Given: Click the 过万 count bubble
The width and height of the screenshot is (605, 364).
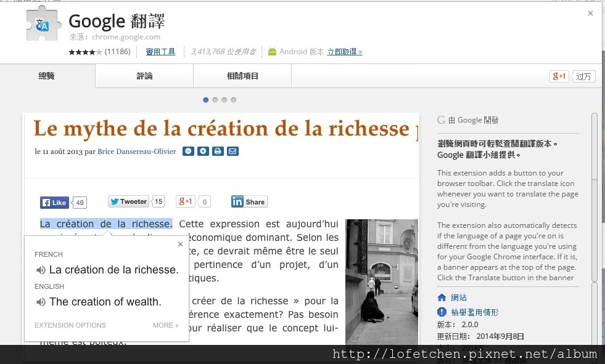Looking at the screenshot, I should pos(583,76).
